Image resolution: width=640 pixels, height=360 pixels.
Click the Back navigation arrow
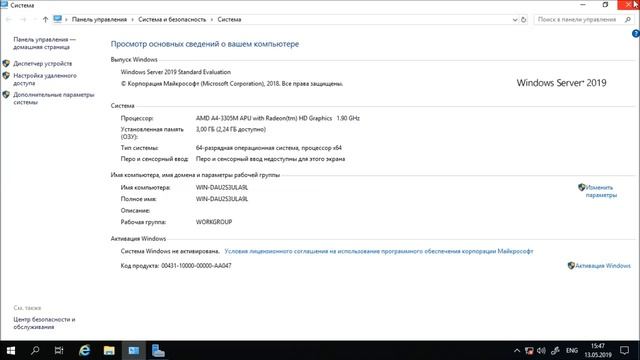point(9,20)
